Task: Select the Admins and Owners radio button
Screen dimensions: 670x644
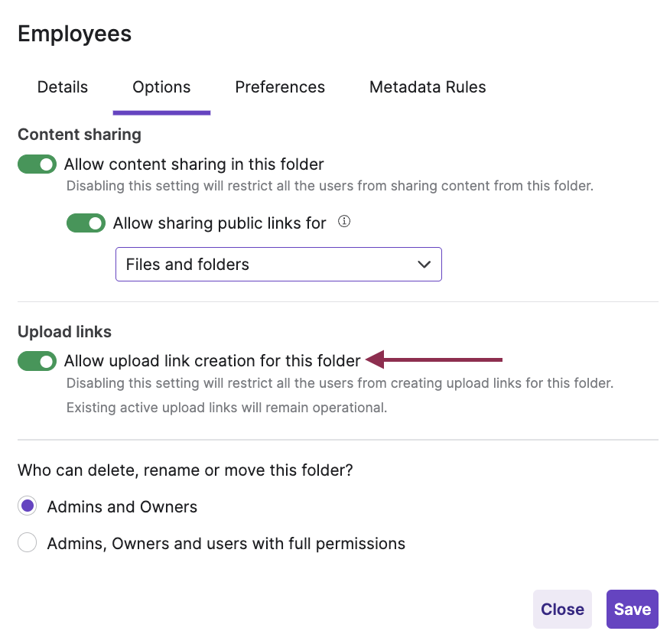Action: 28,506
